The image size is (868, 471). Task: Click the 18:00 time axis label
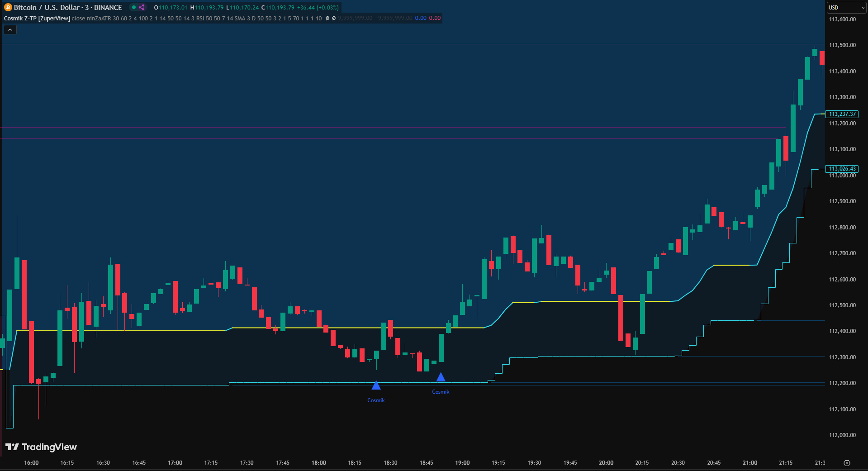318,462
